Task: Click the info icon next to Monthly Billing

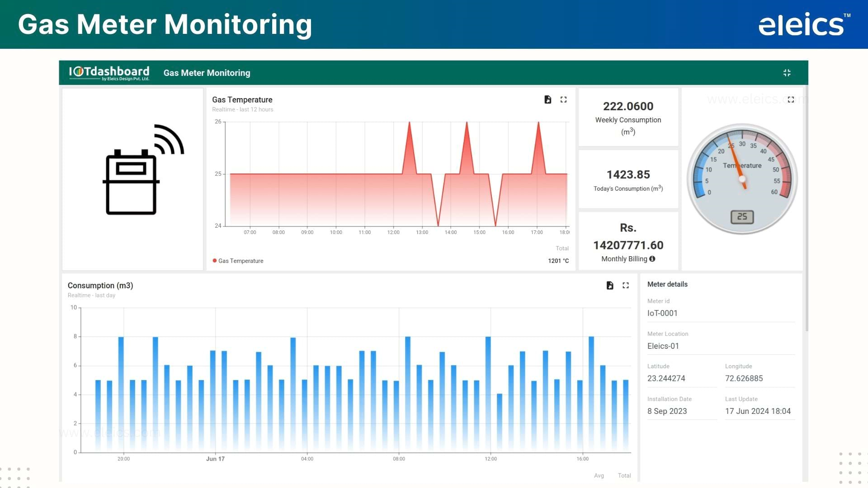Action: tap(652, 259)
